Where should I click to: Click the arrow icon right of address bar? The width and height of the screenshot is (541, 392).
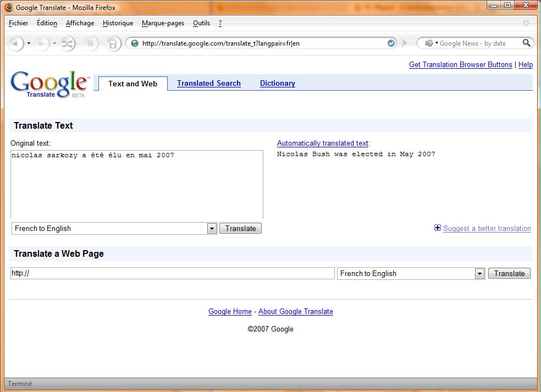(404, 43)
